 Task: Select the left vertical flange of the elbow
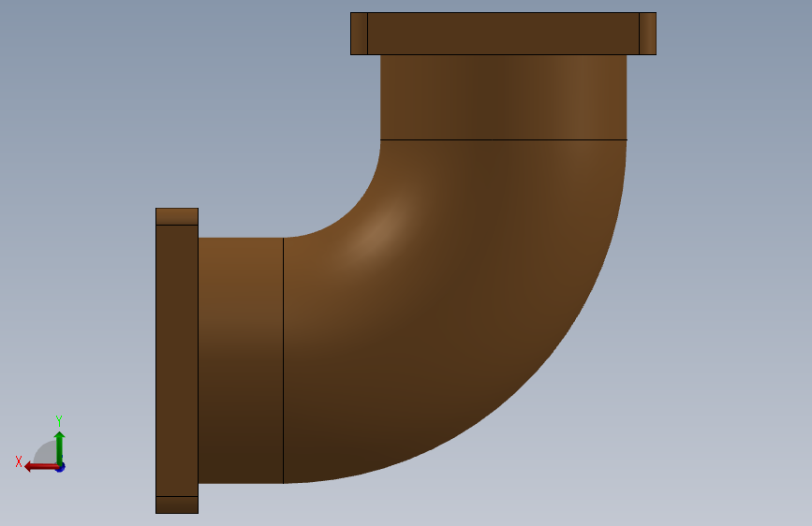pos(177,361)
